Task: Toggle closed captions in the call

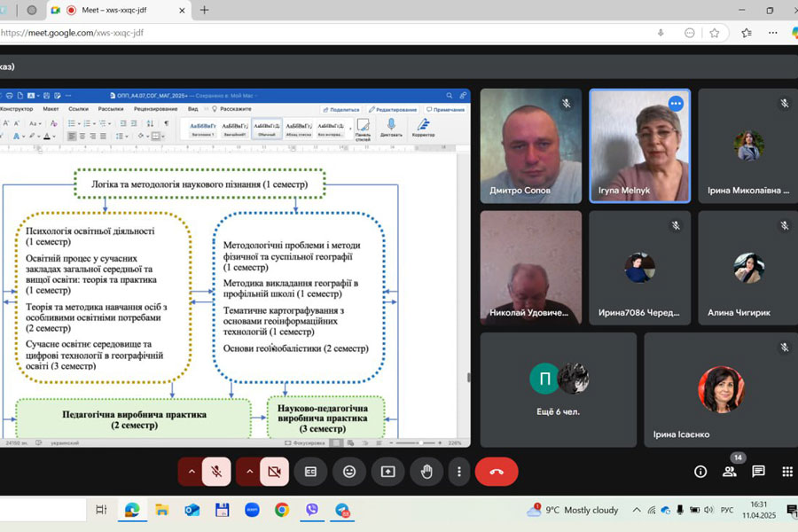Action: [310, 472]
